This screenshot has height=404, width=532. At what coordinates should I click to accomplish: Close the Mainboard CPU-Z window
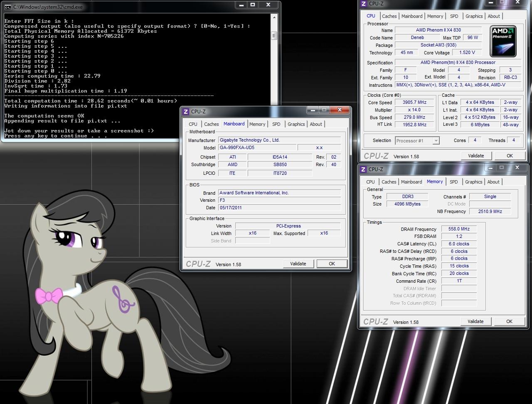point(340,110)
